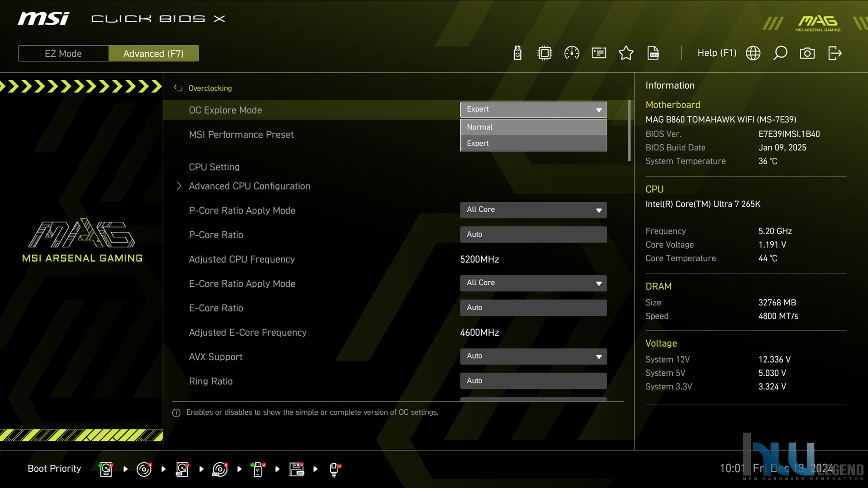Choose Normal in OC Explore Mode list
Viewport: 868px width, 488px height.
533,127
